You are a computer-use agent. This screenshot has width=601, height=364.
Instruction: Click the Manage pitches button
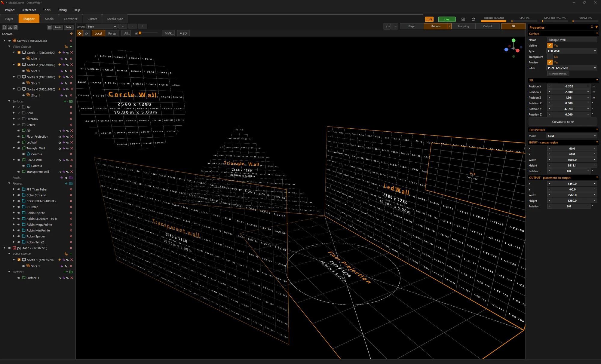558,74
